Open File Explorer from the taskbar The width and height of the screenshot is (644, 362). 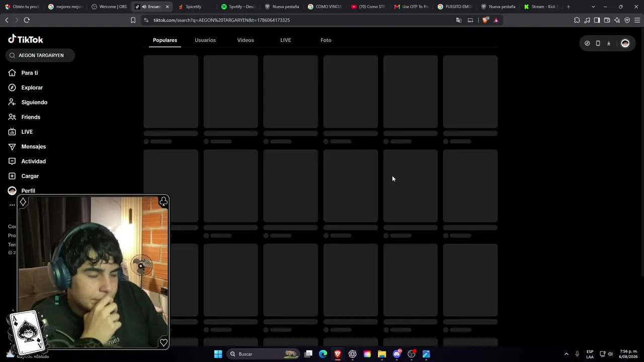coord(382,354)
